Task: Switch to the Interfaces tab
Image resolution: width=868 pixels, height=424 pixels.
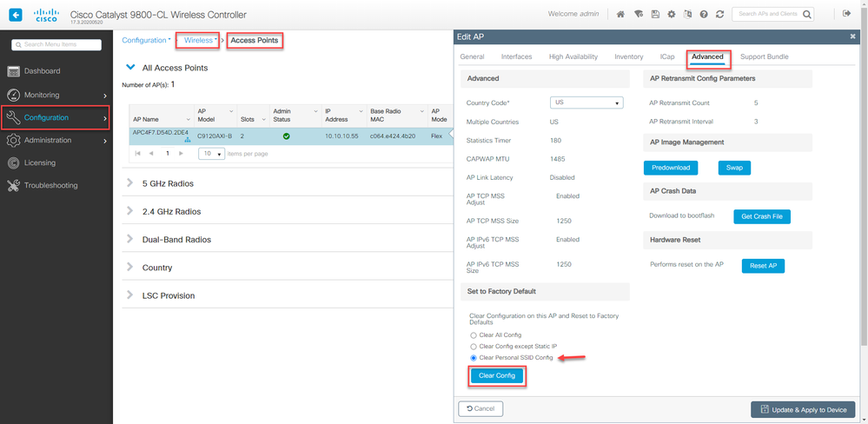Action: [x=516, y=56]
